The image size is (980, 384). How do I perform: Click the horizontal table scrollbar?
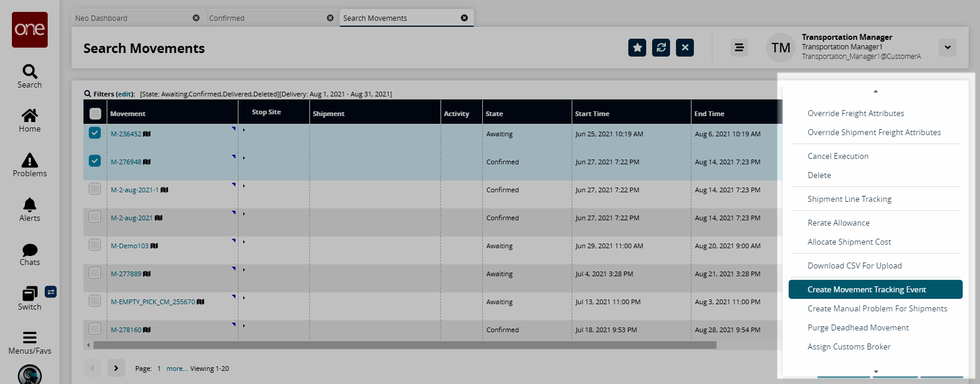pyautogui.click(x=405, y=345)
